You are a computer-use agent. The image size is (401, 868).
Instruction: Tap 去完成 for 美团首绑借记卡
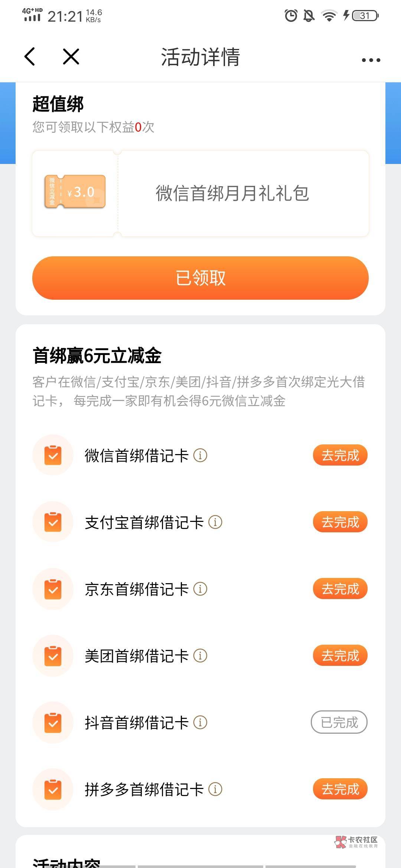[340, 655]
